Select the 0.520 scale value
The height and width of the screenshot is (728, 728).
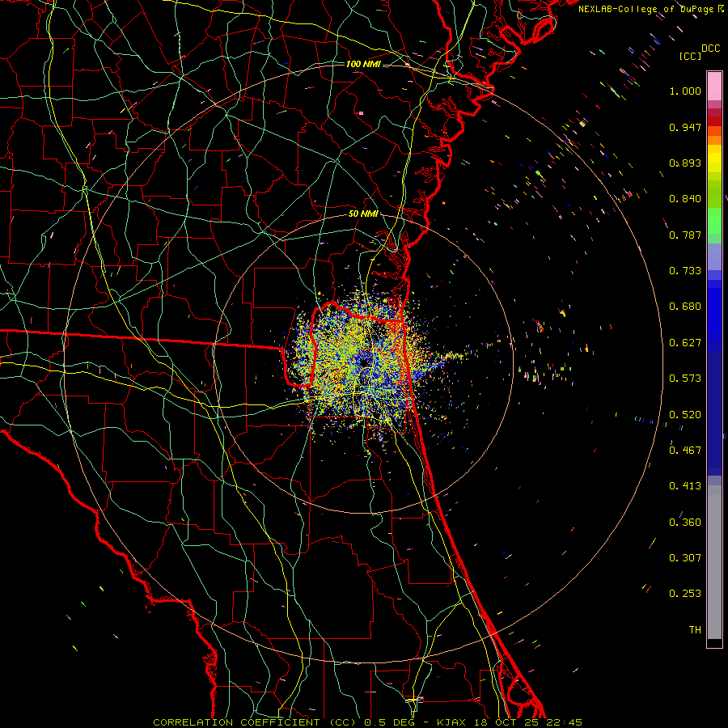685,415
